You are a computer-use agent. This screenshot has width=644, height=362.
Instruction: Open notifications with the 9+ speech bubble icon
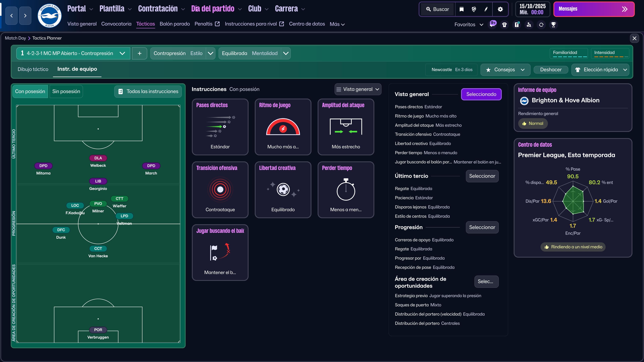point(493,24)
